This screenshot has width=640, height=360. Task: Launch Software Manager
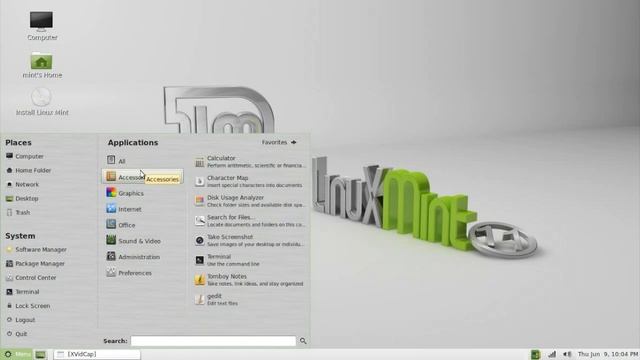[x=36, y=249]
